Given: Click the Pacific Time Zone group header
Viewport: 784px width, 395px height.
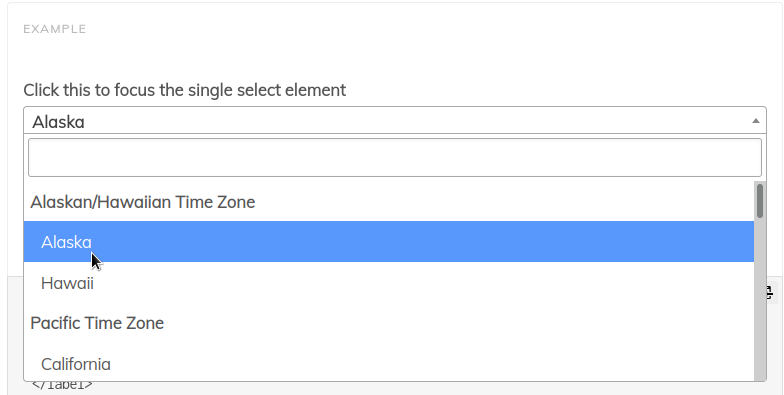Looking at the screenshot, I should [97, 323].
